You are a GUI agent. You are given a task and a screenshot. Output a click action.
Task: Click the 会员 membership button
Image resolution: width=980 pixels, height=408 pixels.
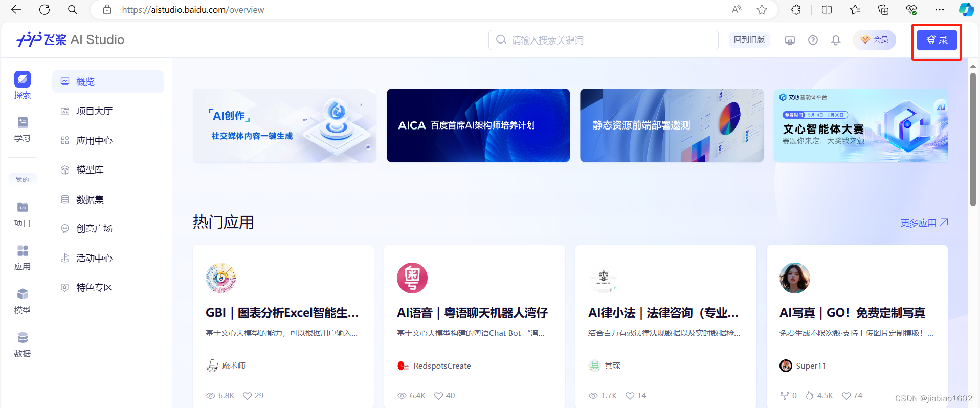875,40
